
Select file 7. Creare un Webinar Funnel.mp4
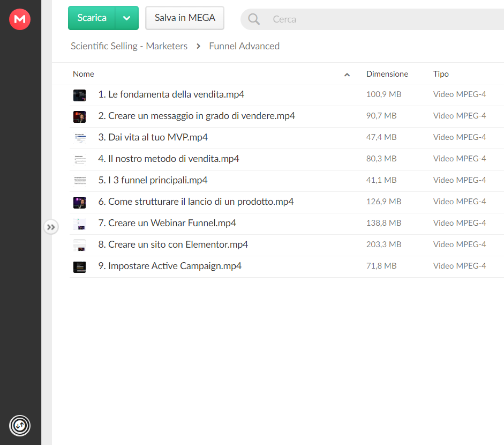click(287, 224)
